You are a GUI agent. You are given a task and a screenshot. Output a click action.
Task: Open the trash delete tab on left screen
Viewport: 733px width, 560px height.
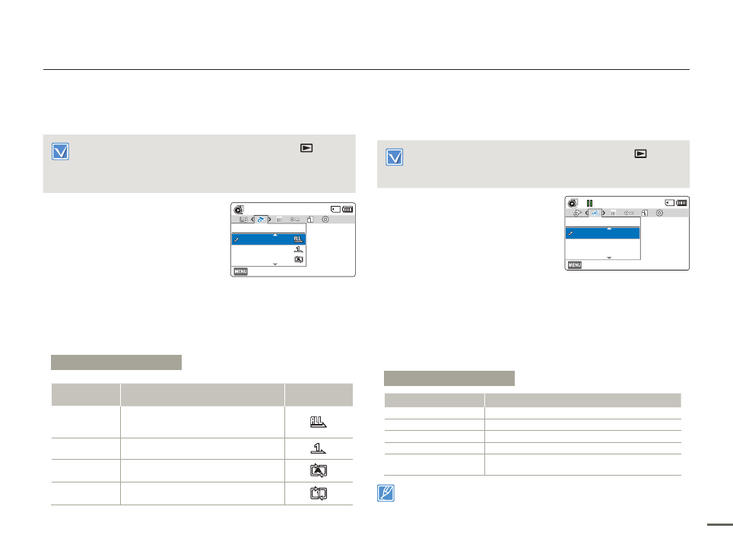coord(280,220)
